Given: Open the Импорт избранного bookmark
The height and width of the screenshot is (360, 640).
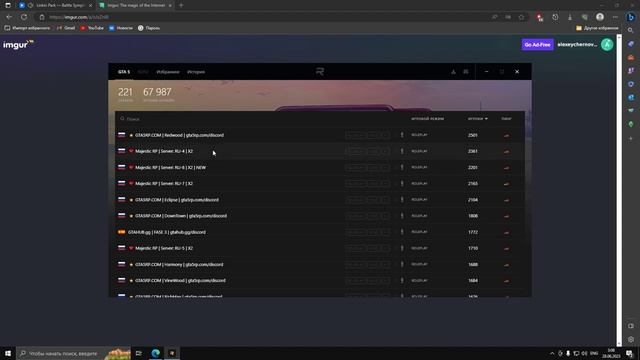Looking at the screenshot, I should 27,28.
